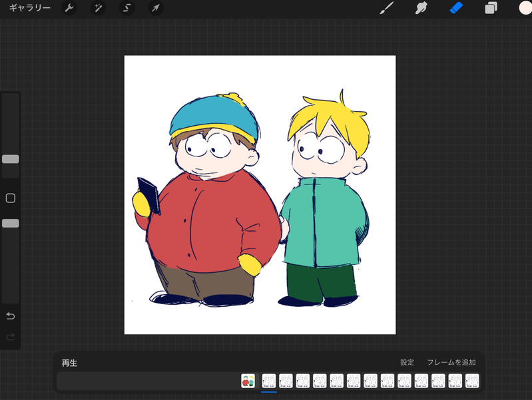Screen dimensions: 532x400
Task: Open the Actions wrench menu
Action: pos(69,8)
